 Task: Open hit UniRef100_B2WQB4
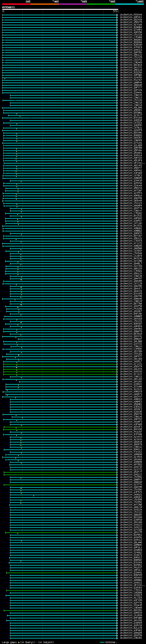131,27
